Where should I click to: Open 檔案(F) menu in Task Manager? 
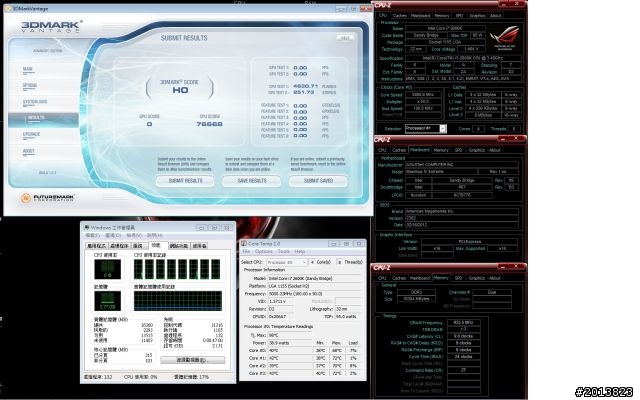point(92,236)
